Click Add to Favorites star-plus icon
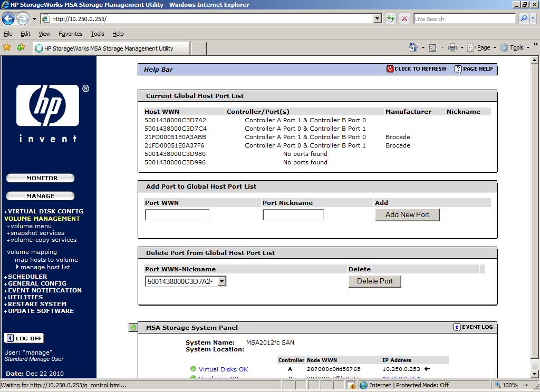 click(21, 47)
